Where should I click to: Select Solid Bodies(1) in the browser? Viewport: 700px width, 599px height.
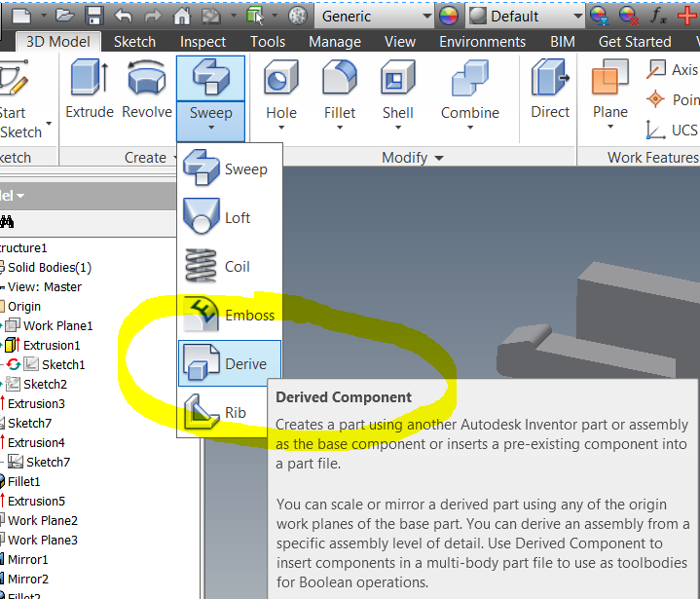click(x=49, y=267)
